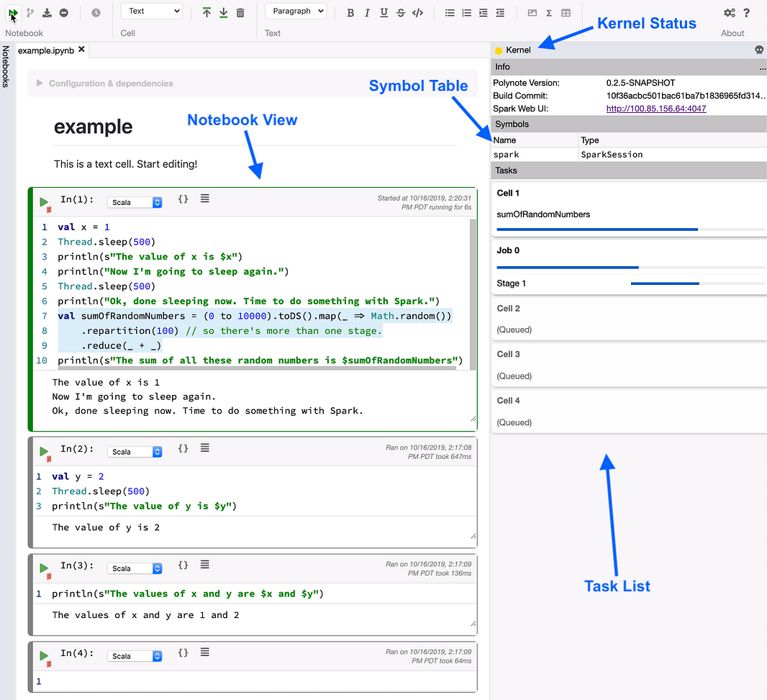The width and height of the screenshot is (767, 700).
Task: Click the branch icon in Notebook toolbar
Action: click(30, 13)
